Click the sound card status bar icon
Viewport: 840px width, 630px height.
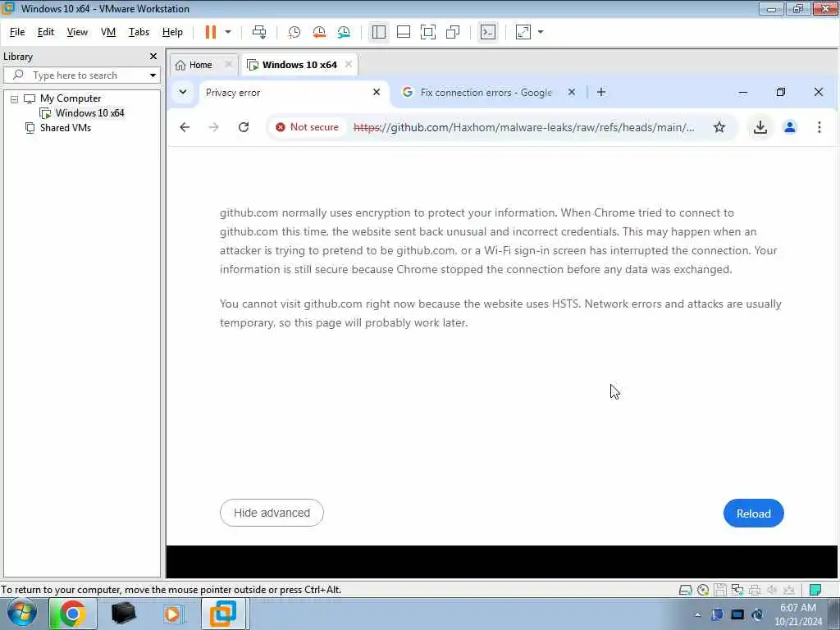(772, 591)
